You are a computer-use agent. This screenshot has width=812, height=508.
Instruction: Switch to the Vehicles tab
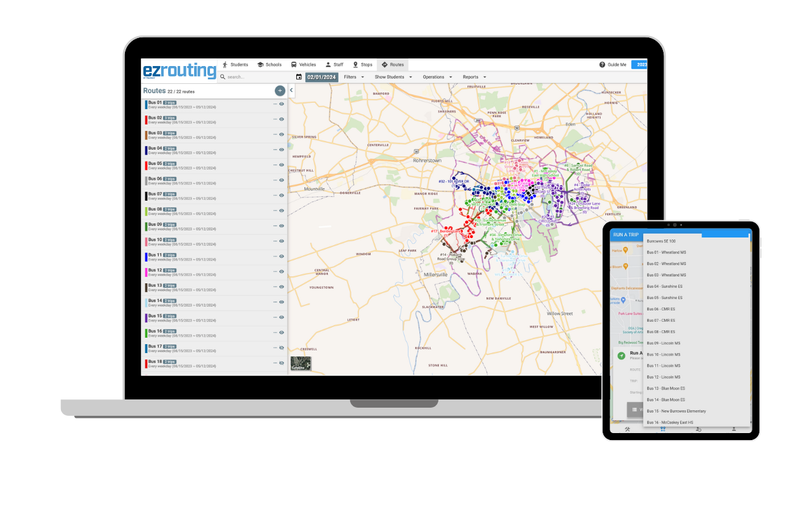(x=303, y=65)
